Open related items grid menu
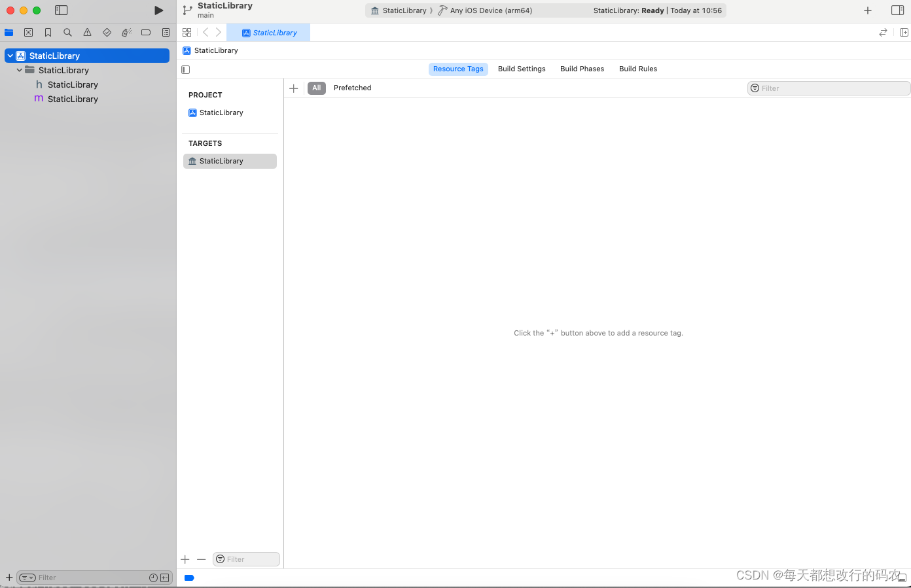Image resolution: width=911 pixels, height=588 pixels. [187, 32]
